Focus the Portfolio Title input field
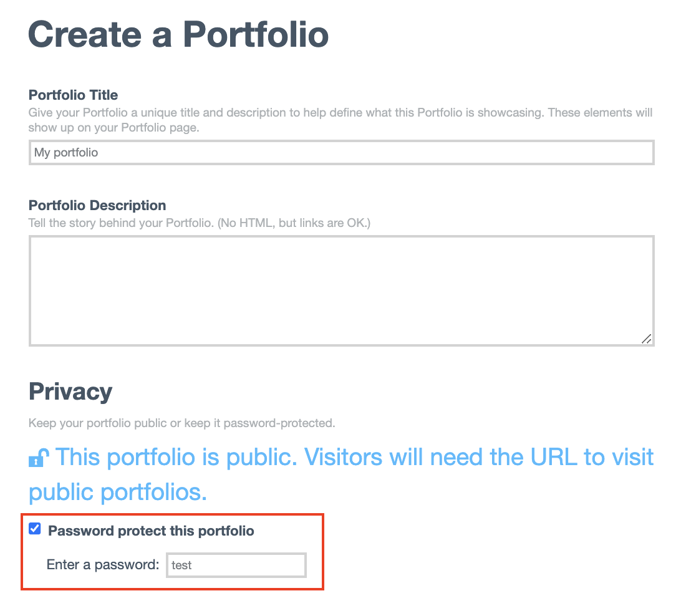 (x=341, y=152)
